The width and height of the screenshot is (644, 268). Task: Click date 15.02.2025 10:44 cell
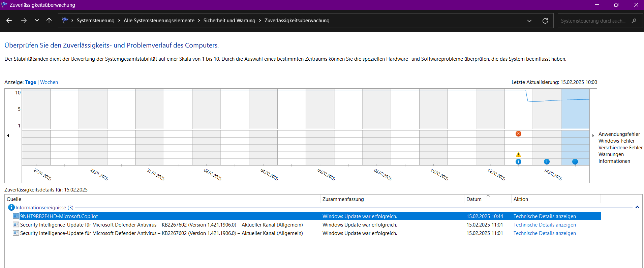click(x=485, y=216)
